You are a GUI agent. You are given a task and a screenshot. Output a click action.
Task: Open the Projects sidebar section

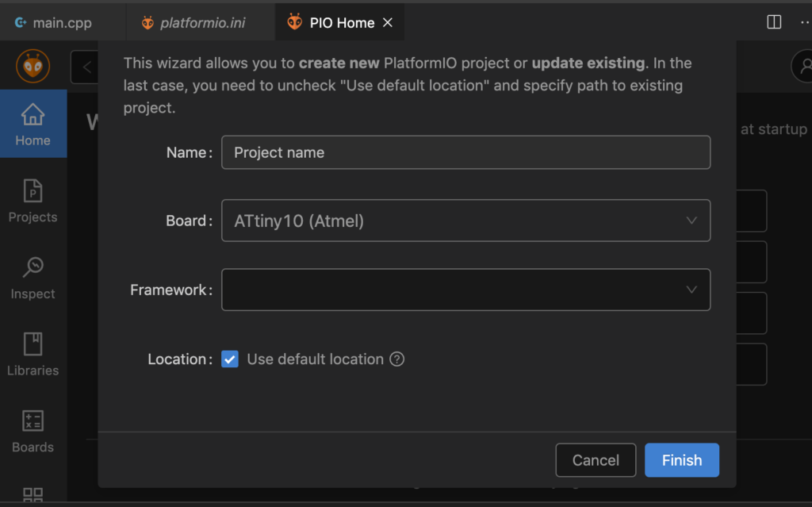[33, 201]
